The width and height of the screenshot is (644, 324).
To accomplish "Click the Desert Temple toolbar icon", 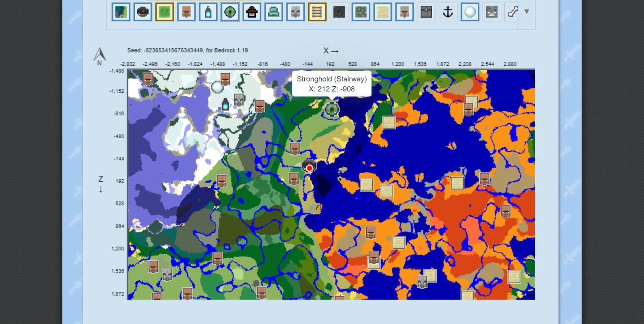I will tap(382, 12).
